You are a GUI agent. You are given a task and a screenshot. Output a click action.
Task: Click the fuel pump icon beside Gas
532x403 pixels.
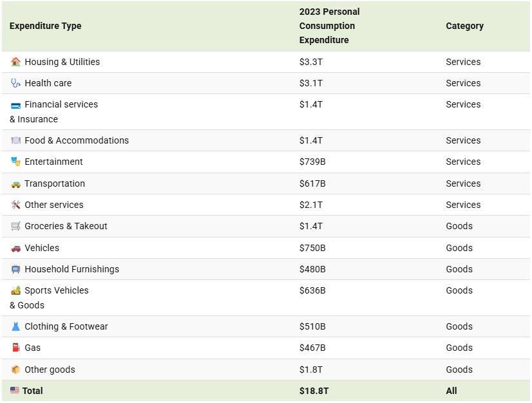tap(15, 348)
